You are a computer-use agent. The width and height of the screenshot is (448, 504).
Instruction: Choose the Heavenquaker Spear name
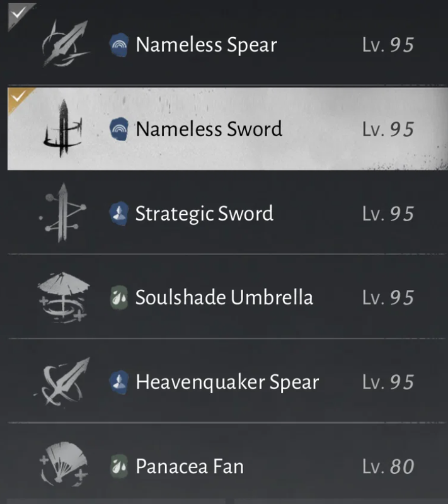(x=227, y=382)
